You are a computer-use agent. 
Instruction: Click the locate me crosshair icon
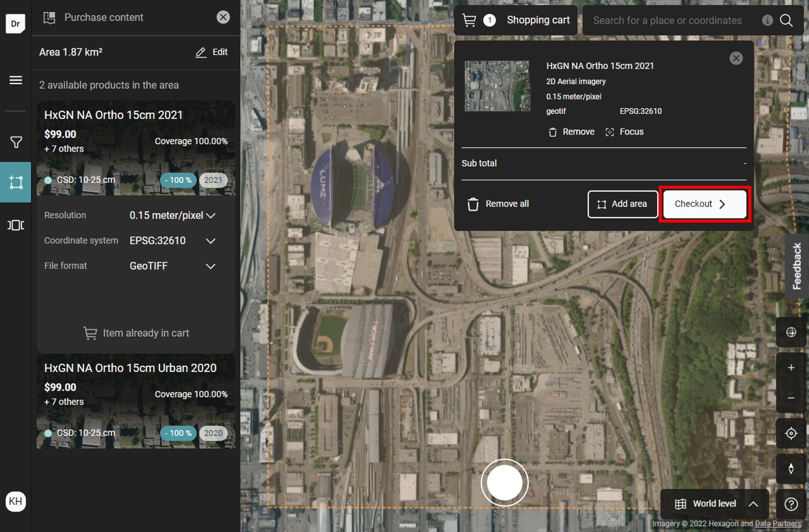pyautogui.click(x=791, y=433)
